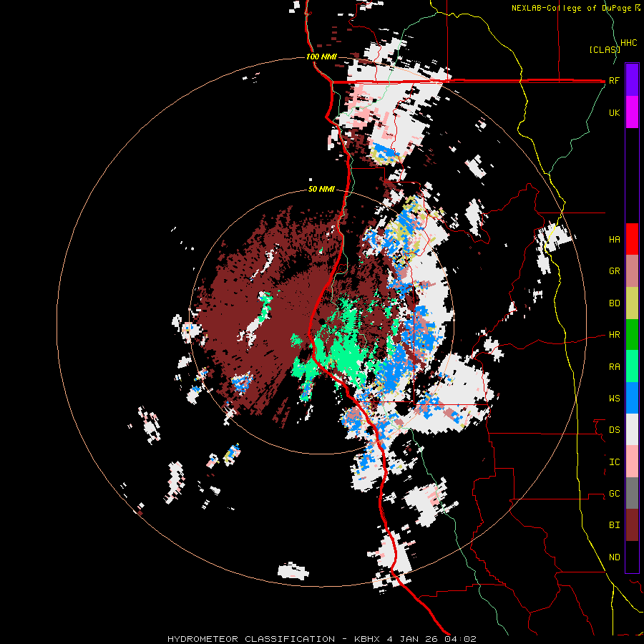
Task: Click the WS legend label
Action: click(x=614, y=399)
